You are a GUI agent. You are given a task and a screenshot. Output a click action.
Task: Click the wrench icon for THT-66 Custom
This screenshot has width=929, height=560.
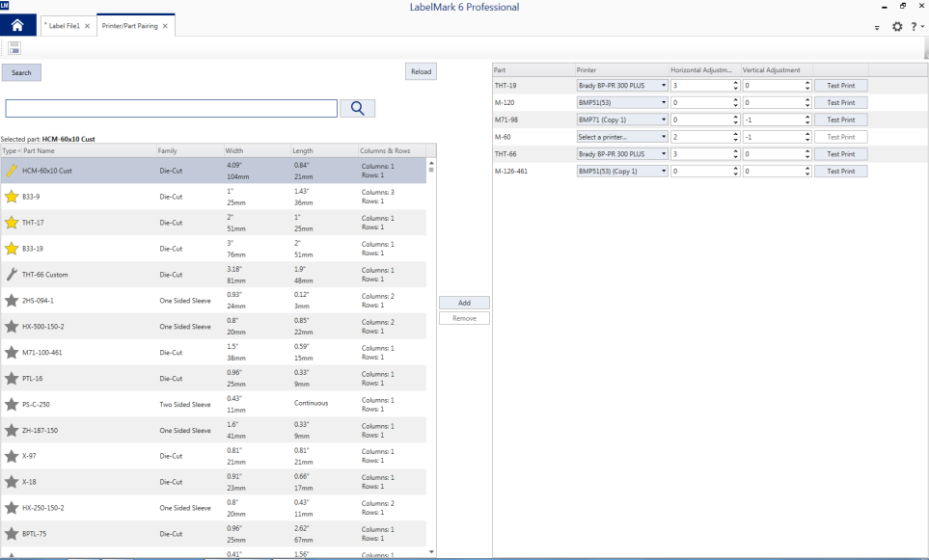tap(12, 275)
